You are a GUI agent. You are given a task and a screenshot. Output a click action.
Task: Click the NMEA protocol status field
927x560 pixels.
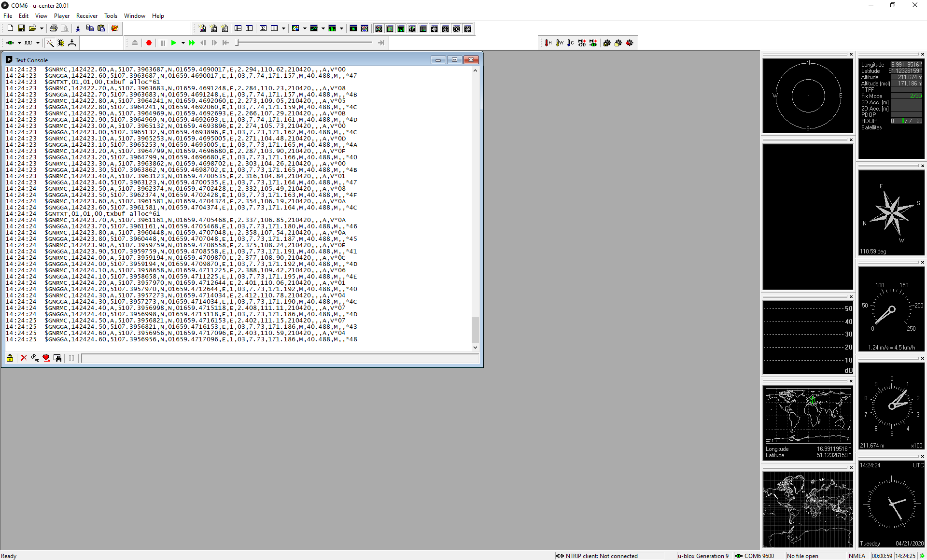pyautogui.click(x=857, y=556)
